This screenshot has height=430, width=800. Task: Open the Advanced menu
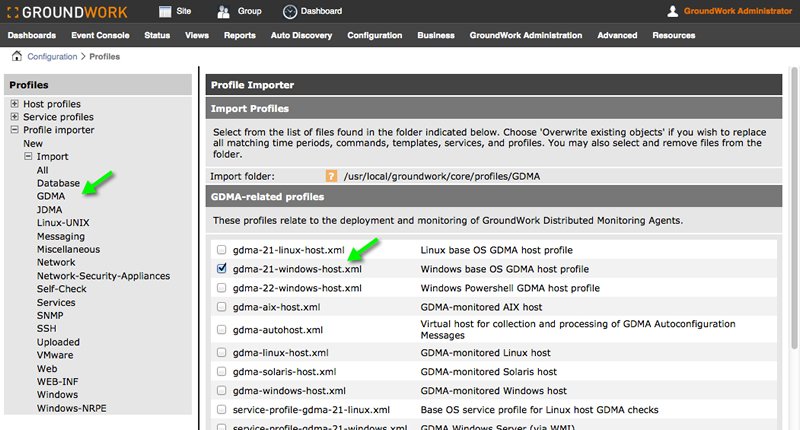617,36
